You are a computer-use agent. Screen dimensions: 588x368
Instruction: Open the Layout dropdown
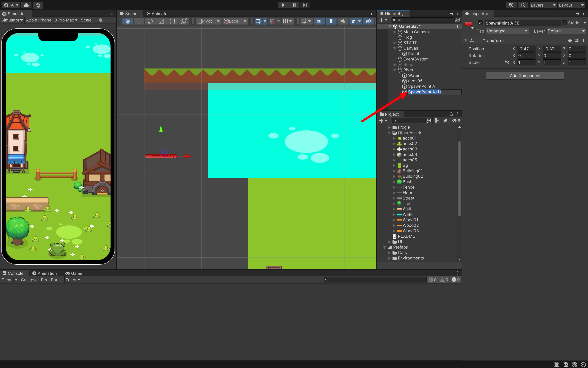(571, 5)
